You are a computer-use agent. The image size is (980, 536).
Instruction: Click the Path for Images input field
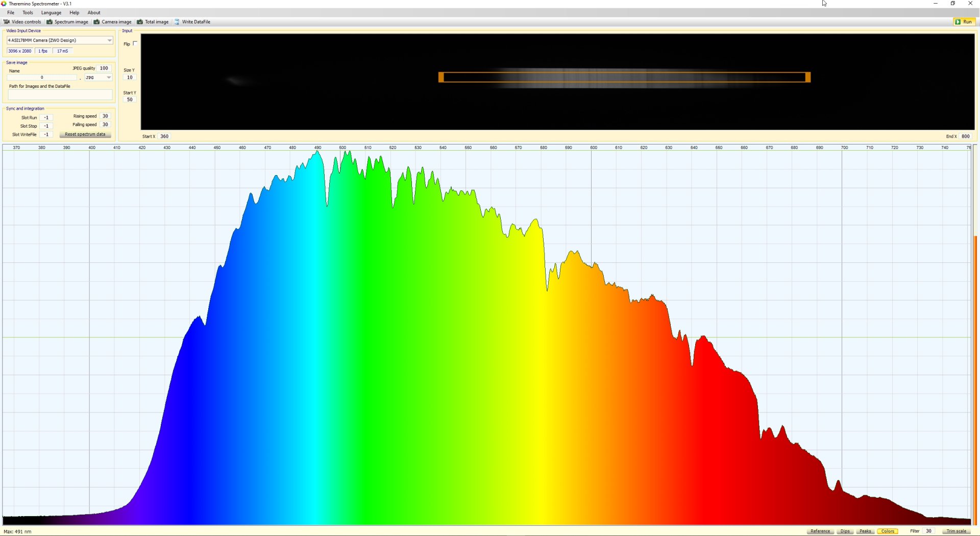coord(60,94)
